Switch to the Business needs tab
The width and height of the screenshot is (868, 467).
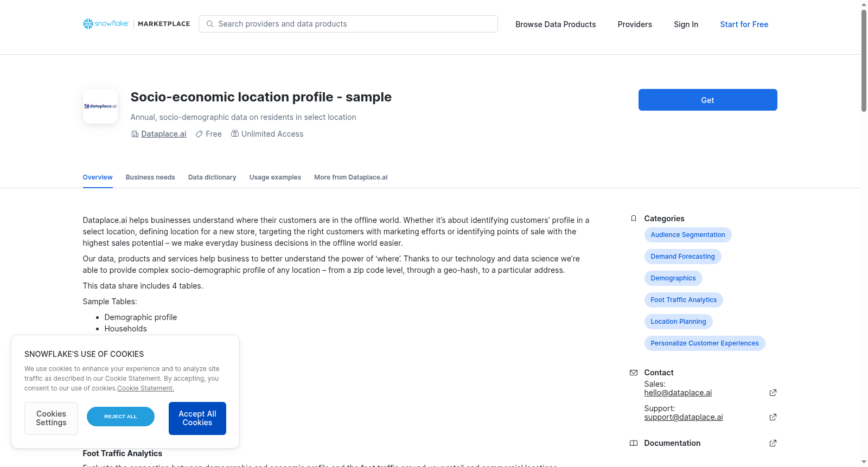[x=150, y=177]
